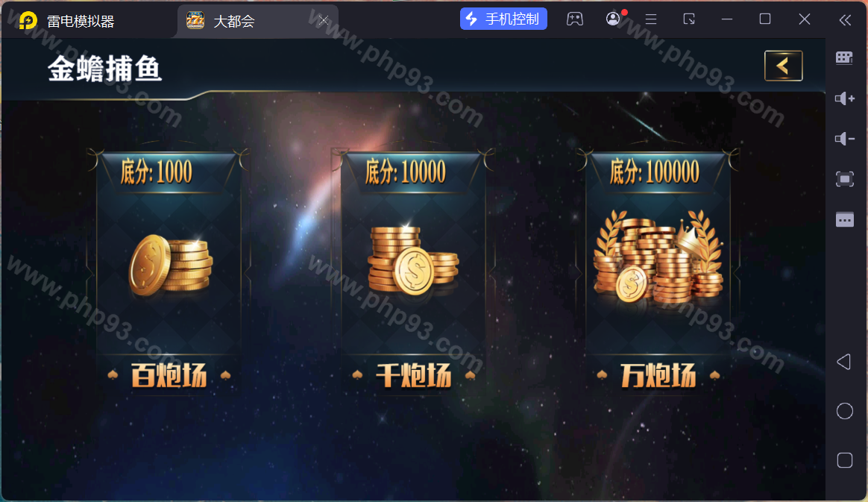Close the 大都会 tab
The height and width of the screenshot is (502, 868).
324,21
